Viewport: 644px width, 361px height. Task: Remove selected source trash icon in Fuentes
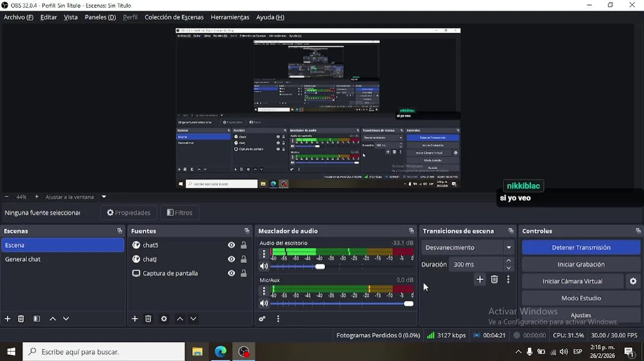point(148,318)
